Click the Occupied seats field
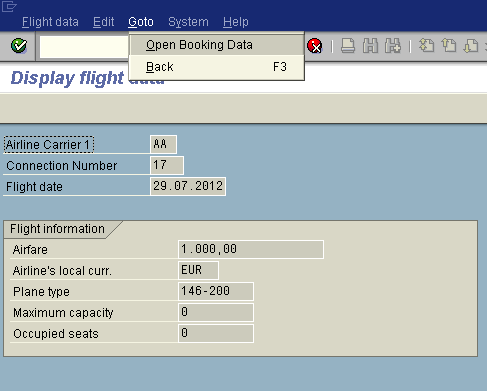 [x=216, y=333]
